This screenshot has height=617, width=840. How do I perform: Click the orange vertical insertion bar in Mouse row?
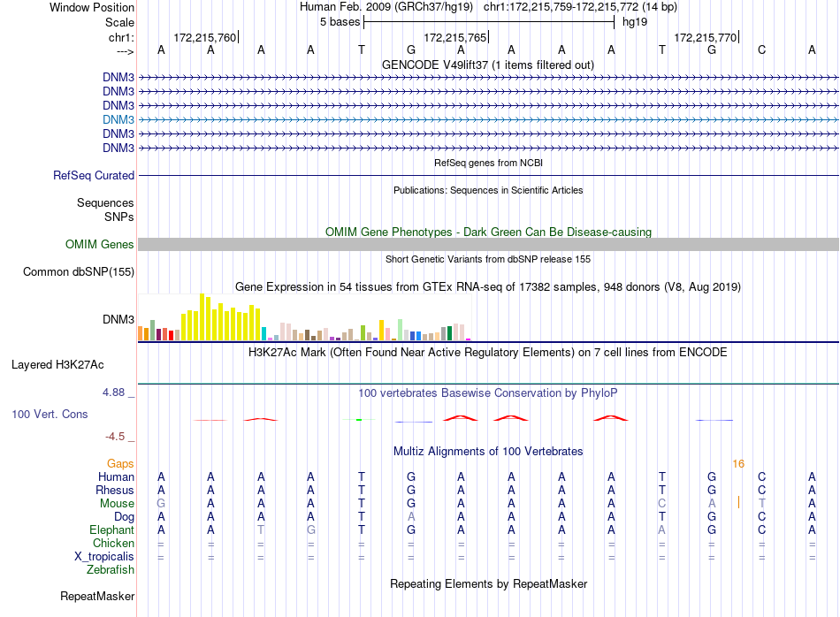pyautogui.click(x=738, y=502)
